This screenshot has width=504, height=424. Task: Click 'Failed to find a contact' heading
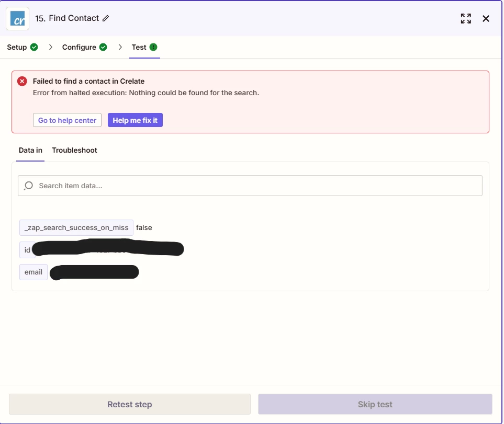click(x=89, y=81)
